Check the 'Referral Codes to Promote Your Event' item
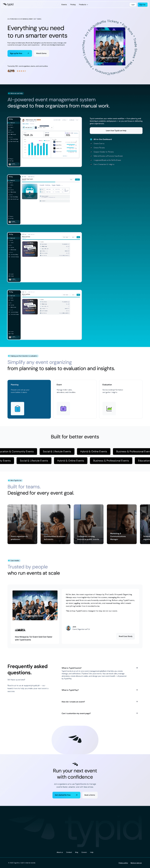The image size is (150, 868). 91,156
